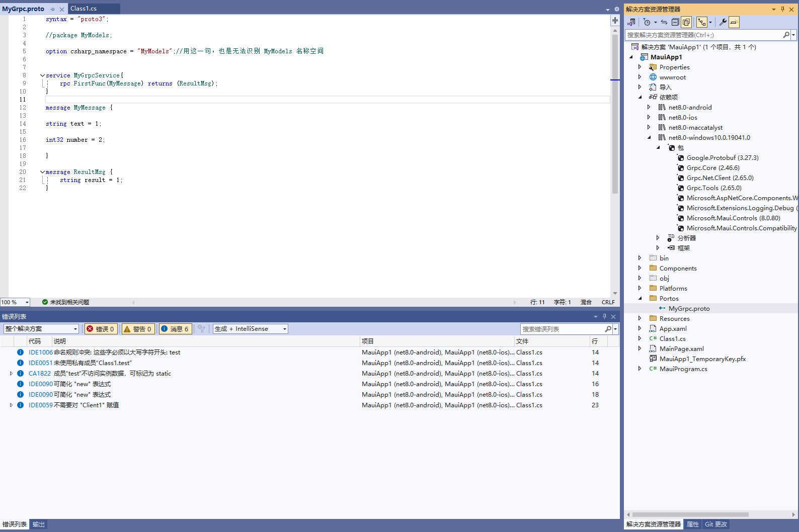The image size is (799, 532).
Task: Open the 整个解决方案 scope dropdown
Action: [x=41, y=329]
